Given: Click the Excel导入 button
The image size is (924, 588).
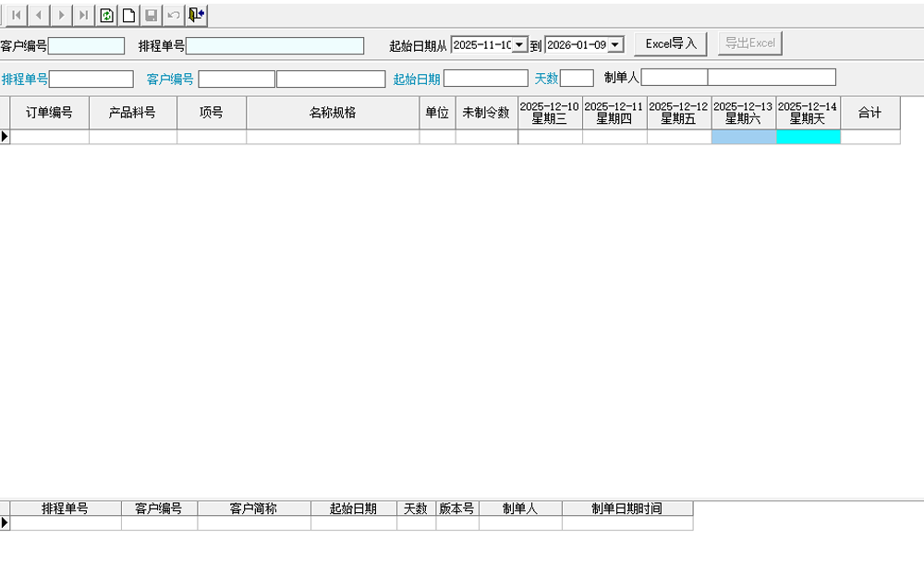Looking at the screenshot, I should tap(671, 43).
